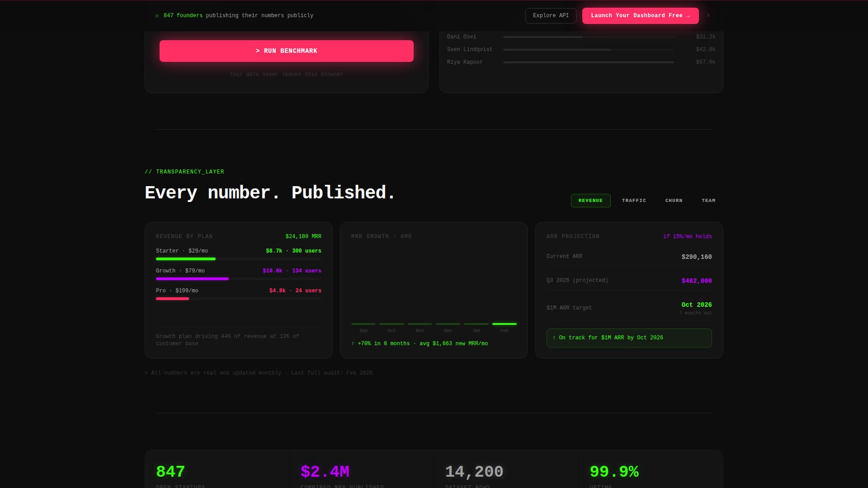Screen dimensions: 868x488
Task: Click Starter plan progress bar
Action: tap(238, 259)
